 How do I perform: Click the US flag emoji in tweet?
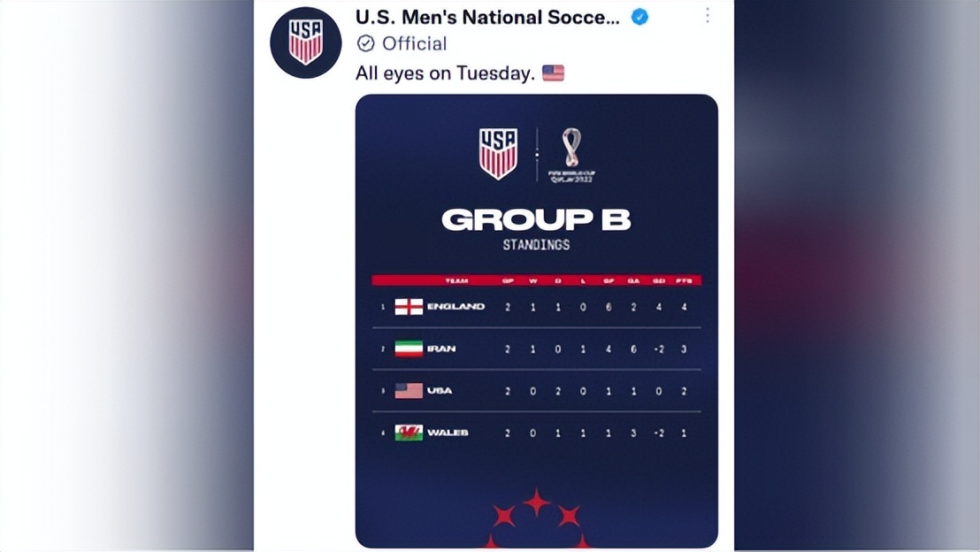coord(554,73)
